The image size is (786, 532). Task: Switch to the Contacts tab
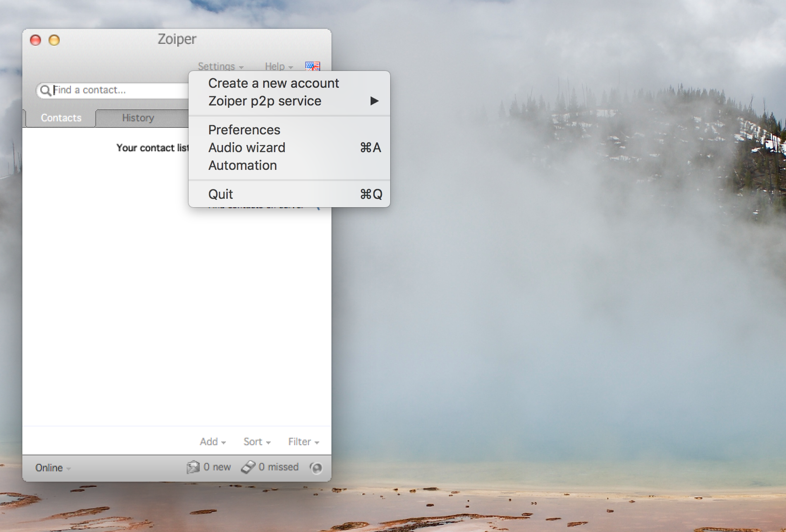click(x=61, y=118)
